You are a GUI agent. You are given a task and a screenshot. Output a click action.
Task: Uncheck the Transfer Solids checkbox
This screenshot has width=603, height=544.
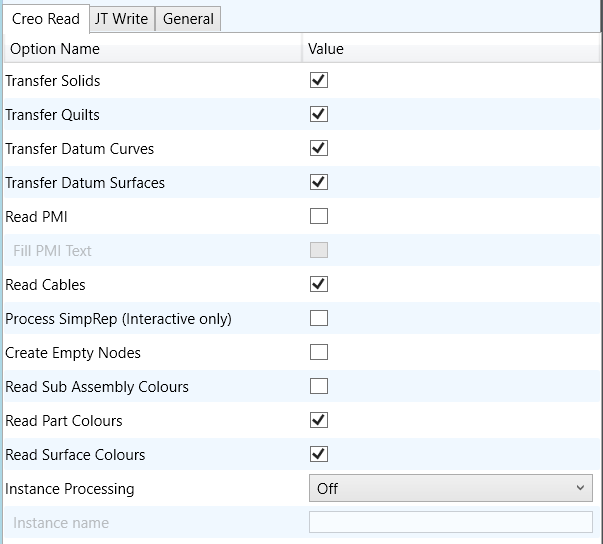point(319,80)
